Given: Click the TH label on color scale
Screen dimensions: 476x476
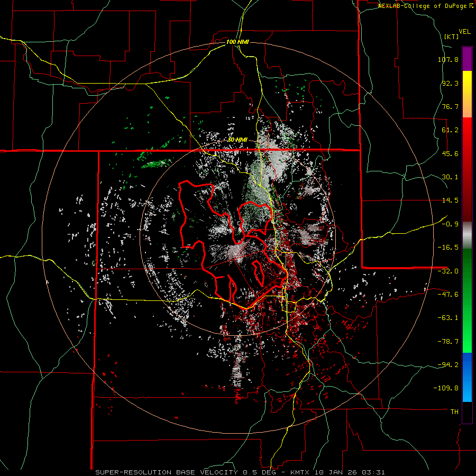Looking at the screenshot, I should click(454, 412).
